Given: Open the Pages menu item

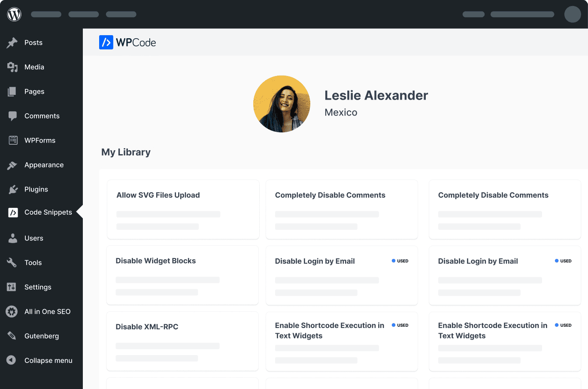Looking at the screenshot, I should [34, 91].
